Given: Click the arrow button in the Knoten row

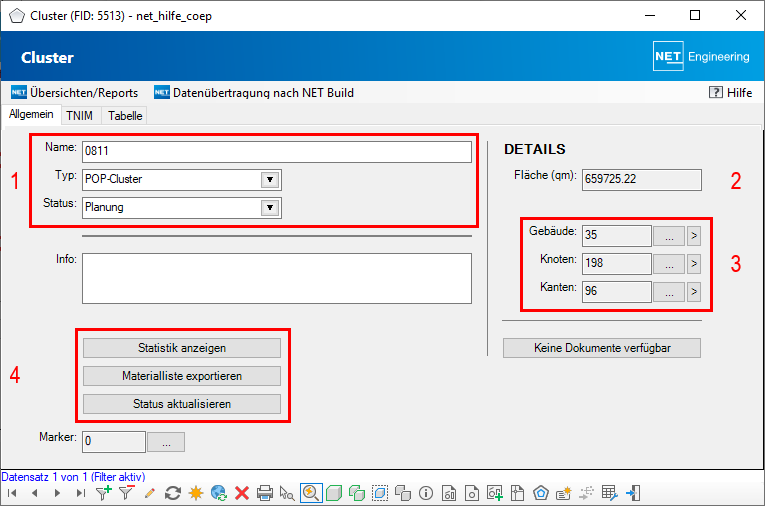Looking at the screenshot, I should (694, 264).
